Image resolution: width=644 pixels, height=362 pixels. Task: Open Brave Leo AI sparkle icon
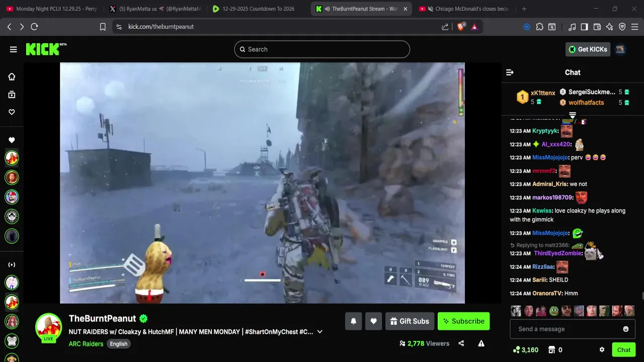pyautogui.click(x=610, y=27)
